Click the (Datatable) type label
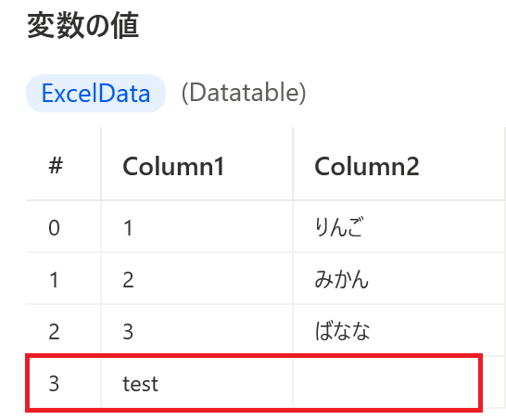Viewport: 506px width, 420px height. tap(244, 93)
